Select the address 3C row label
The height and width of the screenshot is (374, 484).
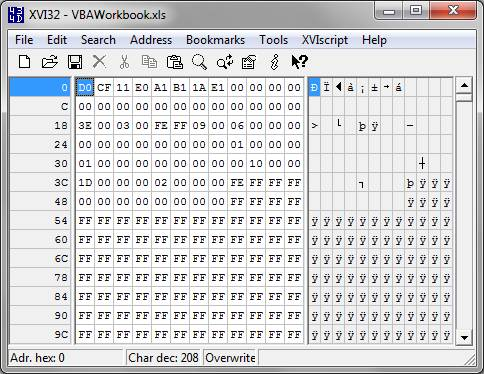[40, 183]
